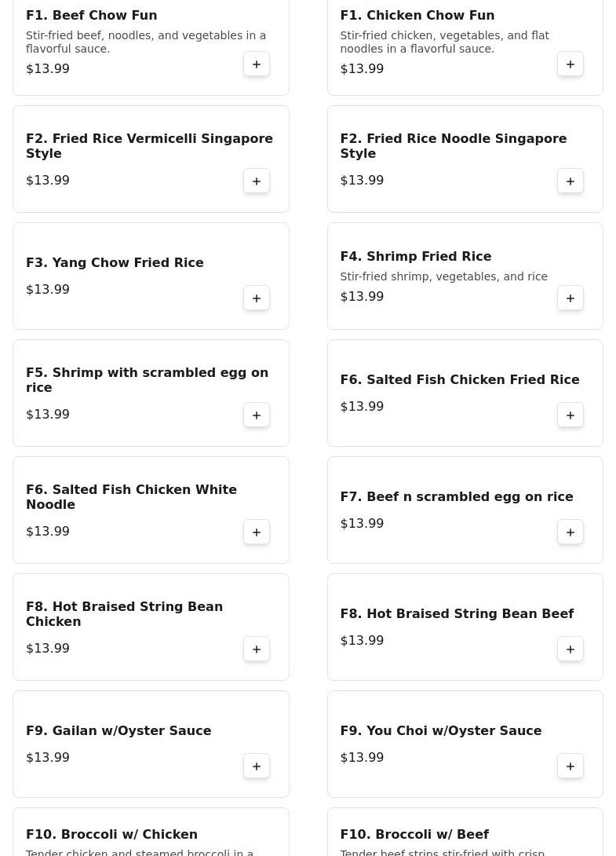Add Salted Fish Chicken White Noodle
The width and height of the screenshot is (616, 856).
pyautogui.click(x=257, y=532)
